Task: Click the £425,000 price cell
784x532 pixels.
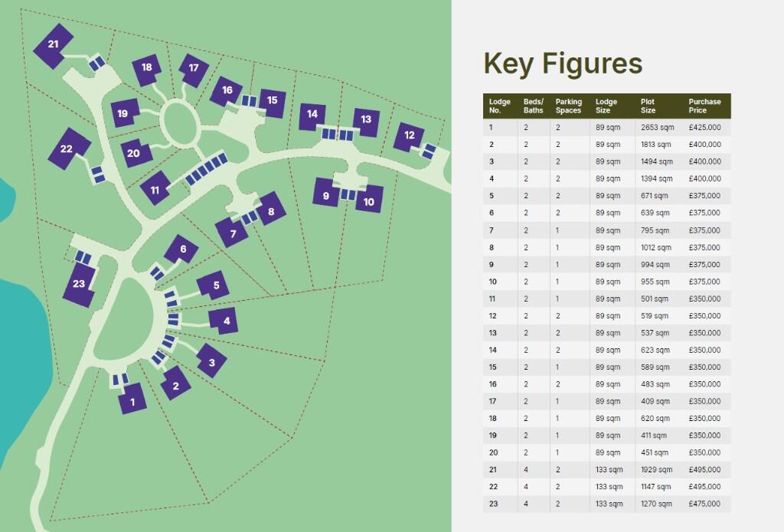Action: point(704,127)
